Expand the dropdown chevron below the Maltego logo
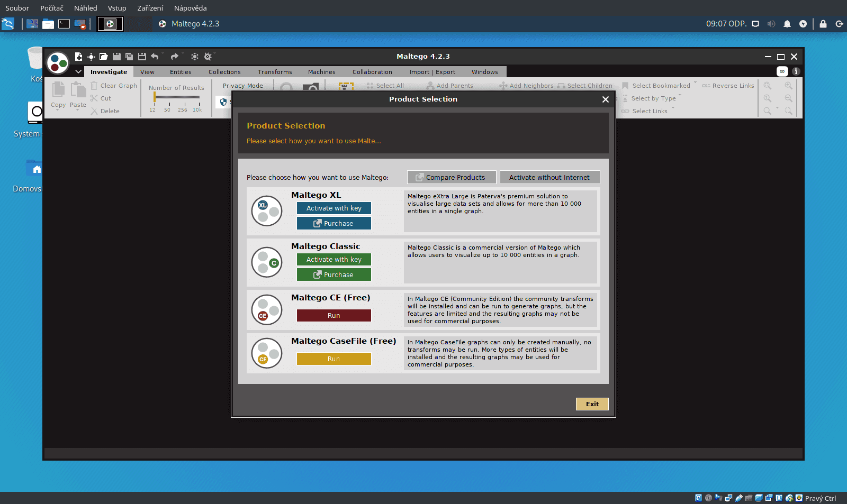Screen dimensions: 847x504 78,71
